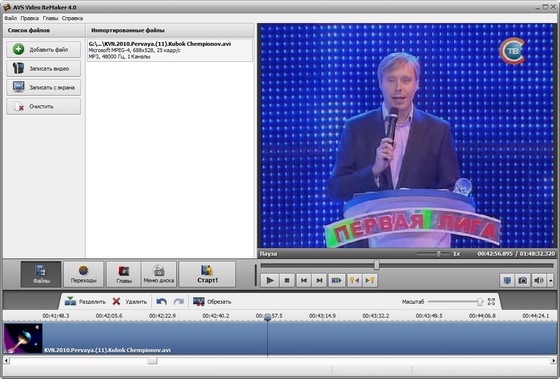The image size is (560, 379).
Task: Switch to the Переходы tab
Action: click(x=84, y=274)
